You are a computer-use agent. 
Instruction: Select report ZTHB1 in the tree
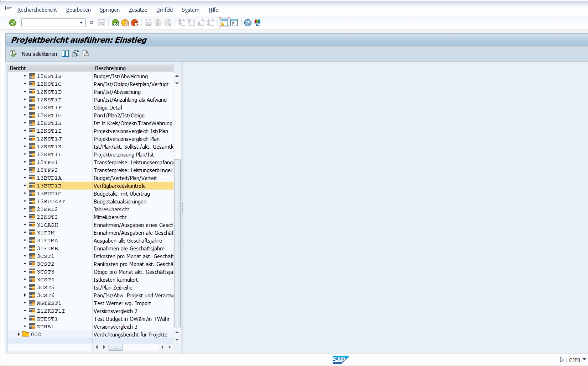[46, 327]
